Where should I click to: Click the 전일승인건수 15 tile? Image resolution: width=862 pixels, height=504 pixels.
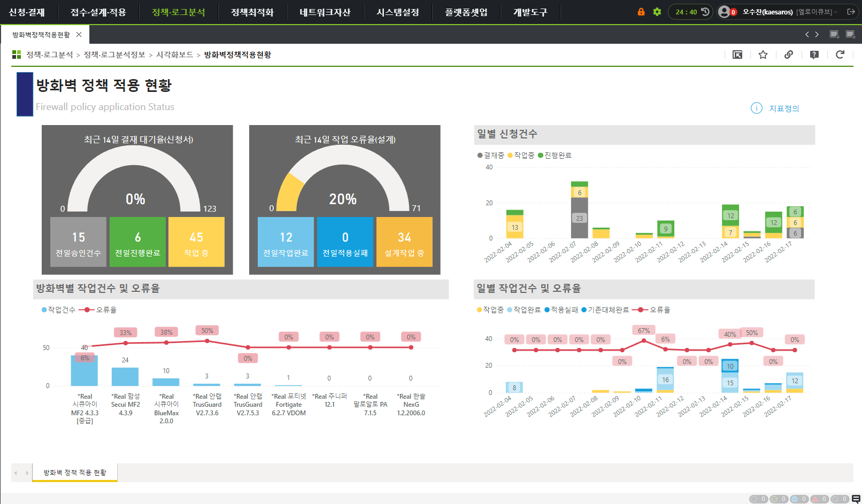(78, 242)
